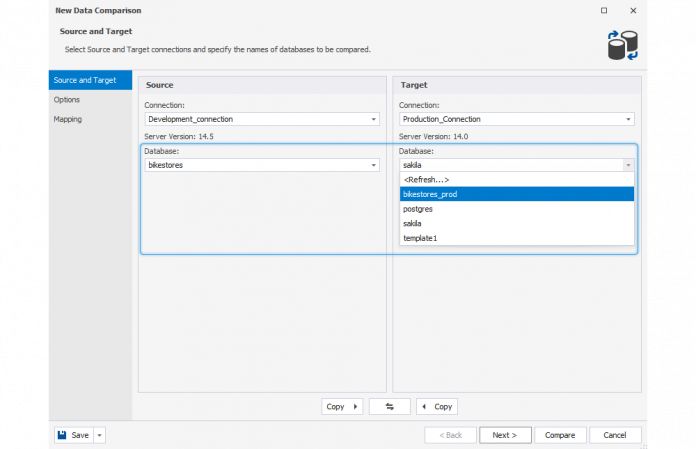Click Copy to target button
The width and height of the screenshot is (696, 449).
pyautogui.click(x=342, y=407)
